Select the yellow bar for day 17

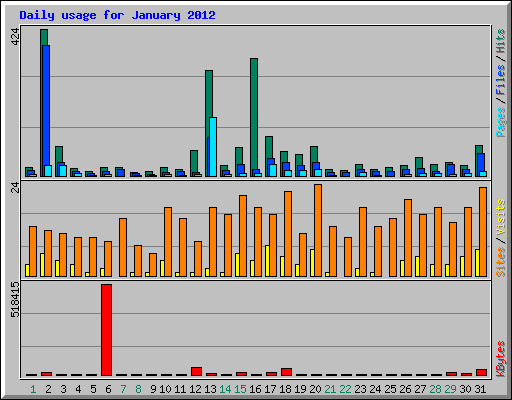pos(267,261)
